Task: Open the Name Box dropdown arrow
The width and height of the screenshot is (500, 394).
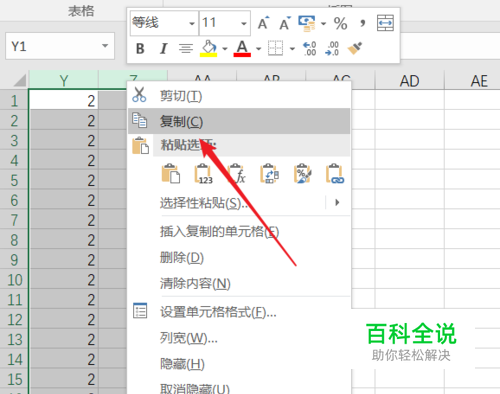Action: pyautogui.click(x=105, y=46)
